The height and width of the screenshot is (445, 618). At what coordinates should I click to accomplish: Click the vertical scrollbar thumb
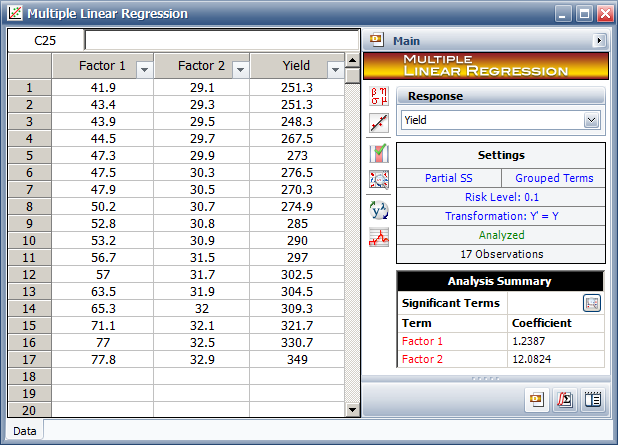click(352, 75)
